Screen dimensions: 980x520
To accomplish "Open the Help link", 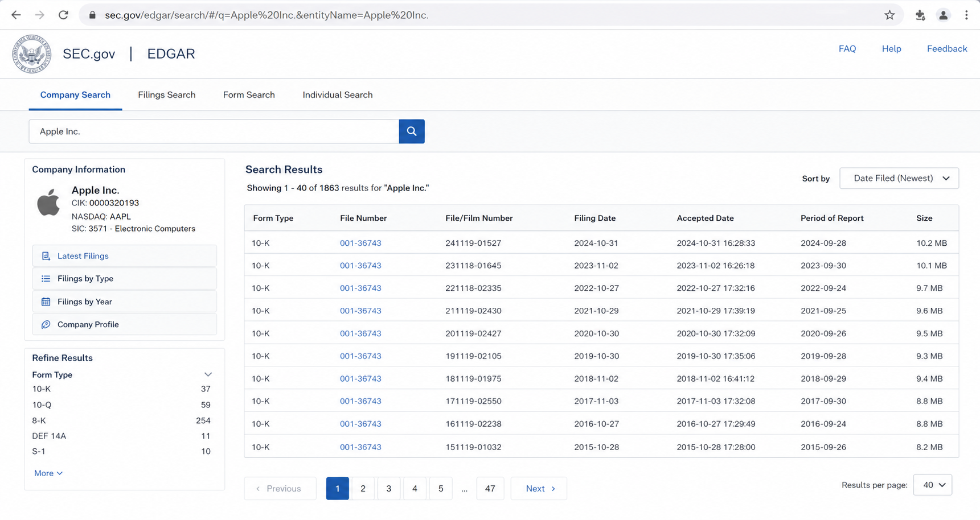I will tap(892, 49).
